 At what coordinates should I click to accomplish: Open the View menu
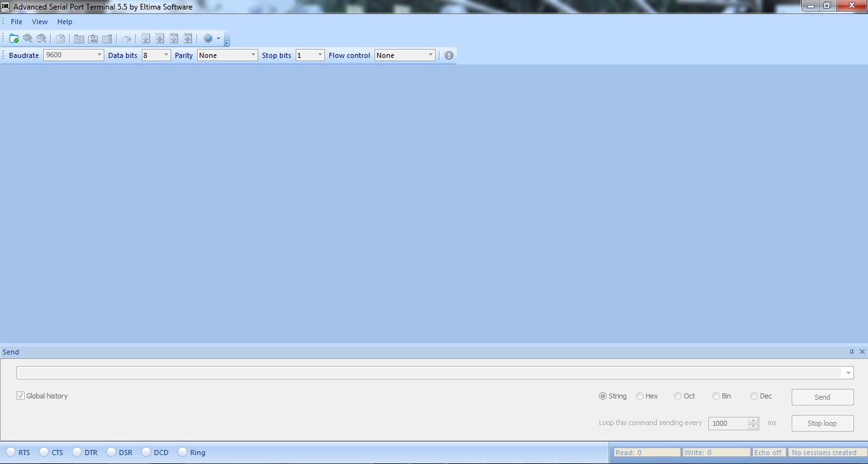click(39, 22)
